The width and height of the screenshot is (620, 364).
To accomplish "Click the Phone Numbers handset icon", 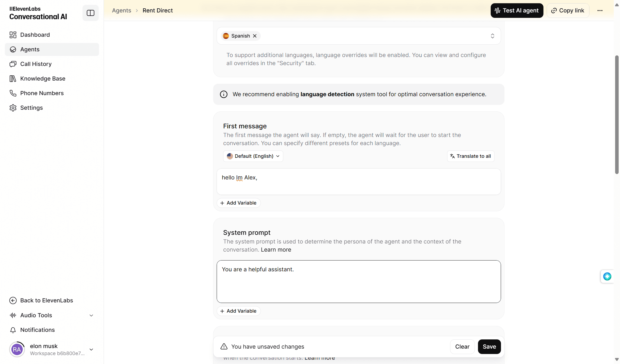I will tap(13, 93).
